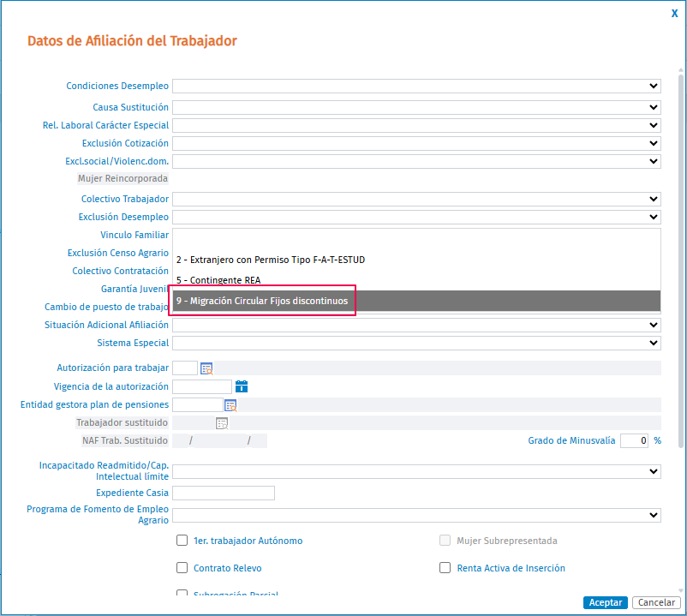The image size is (687, 616).
Task: Select option 2 - Extranjero con Permiso Tipo F-A-T-ESTUD
Action: tap(416, 260)
